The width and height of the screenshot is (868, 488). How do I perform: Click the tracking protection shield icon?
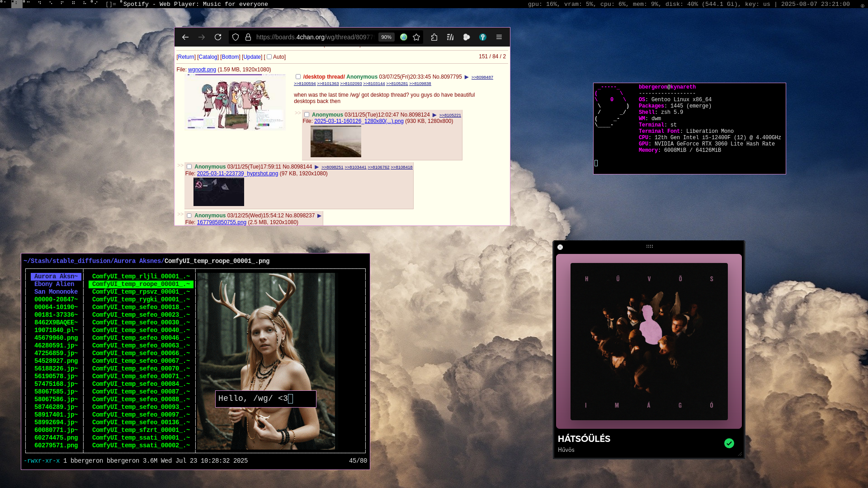click(236, 37)
